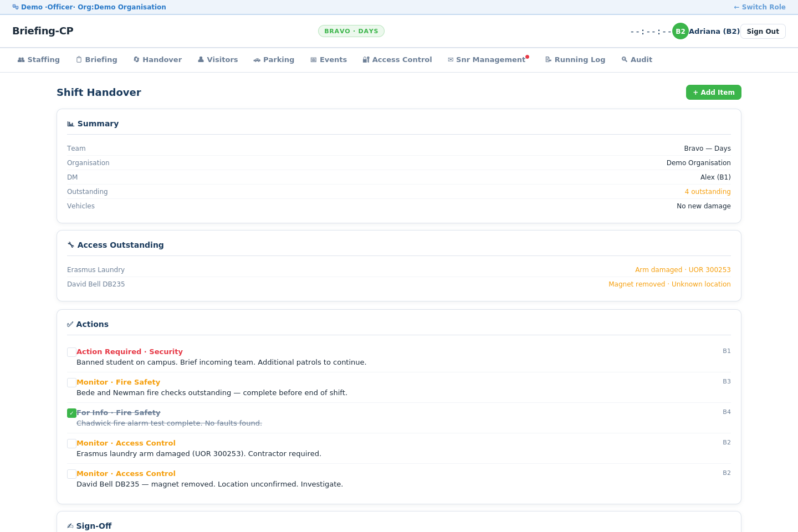Click the Summary chart icon
Image resolution: width=798 pixels, height=532 pixels.
(x=70, y=124)
